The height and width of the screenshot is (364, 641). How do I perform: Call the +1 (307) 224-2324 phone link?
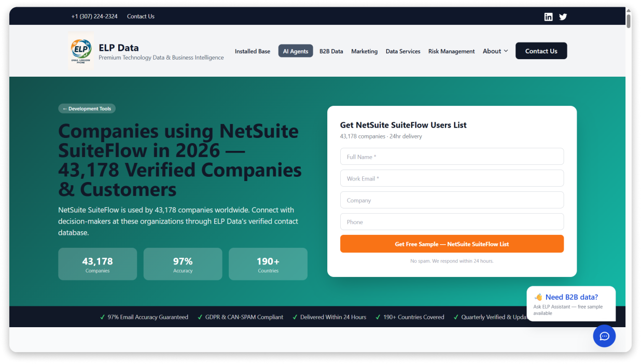pyautogui.click(x=94, y=17)
